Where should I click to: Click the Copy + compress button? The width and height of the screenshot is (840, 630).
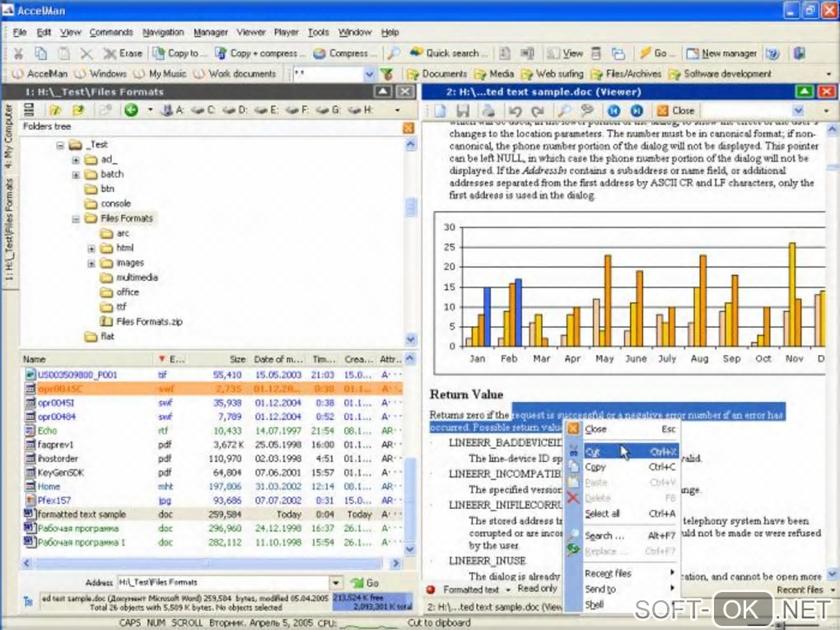pyautogui.click(x=260, y=53)
